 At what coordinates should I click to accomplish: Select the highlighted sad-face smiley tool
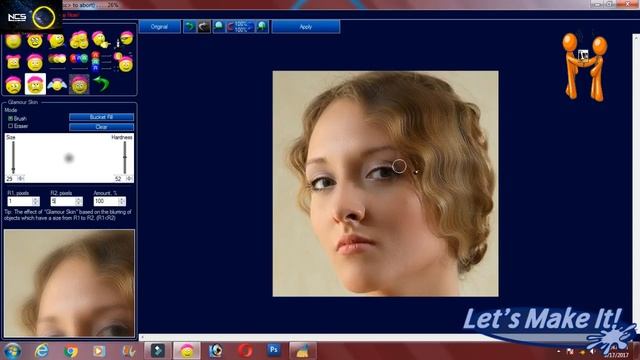(36, 84)
